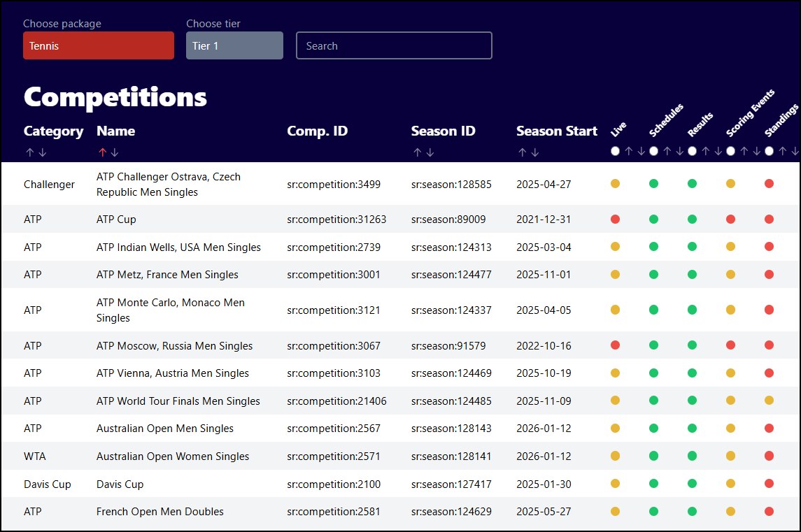Select ATP Metz, France Men Singles
Viewport: 801px width, 532px height.
pos(167,275)
